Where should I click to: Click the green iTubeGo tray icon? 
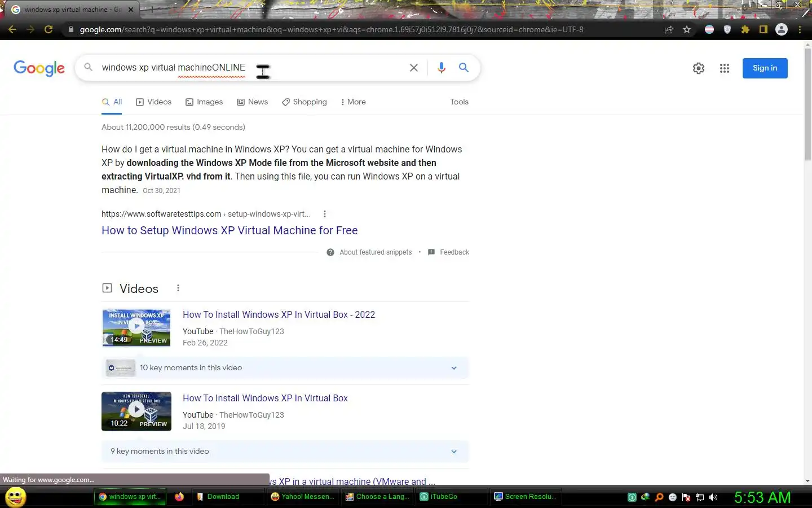[x=632, y=497]
